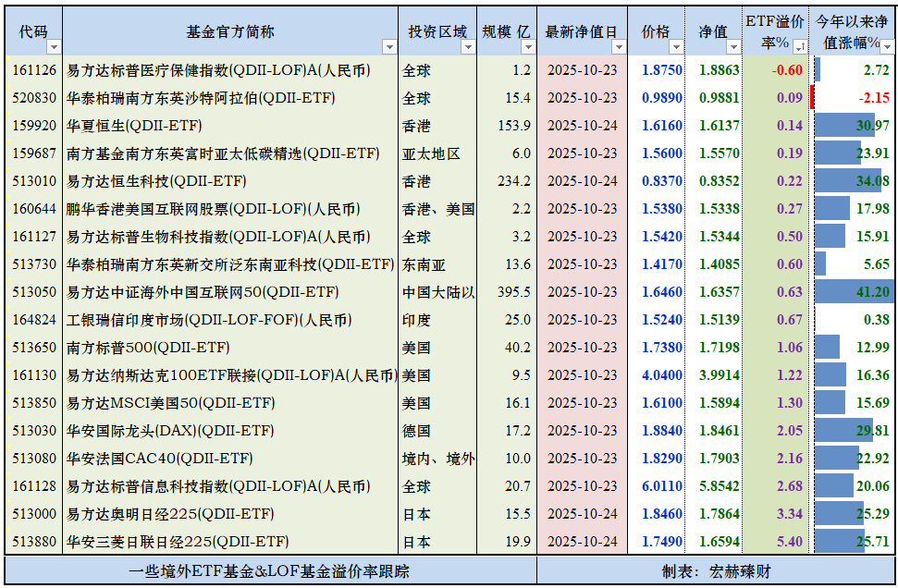The height and width of the screenshot is (588, 898).
Task: Select the year-to-date change cell 41.20
Action: tap(853, 292)
